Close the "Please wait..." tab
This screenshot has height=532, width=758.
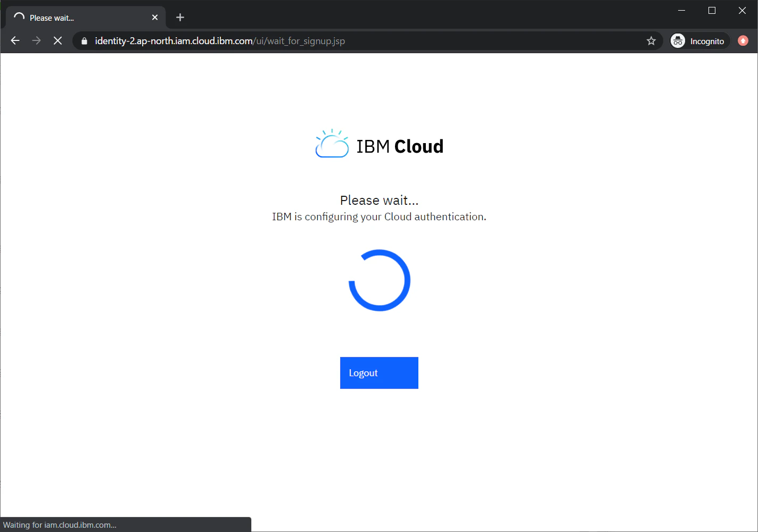coord(155,18)
